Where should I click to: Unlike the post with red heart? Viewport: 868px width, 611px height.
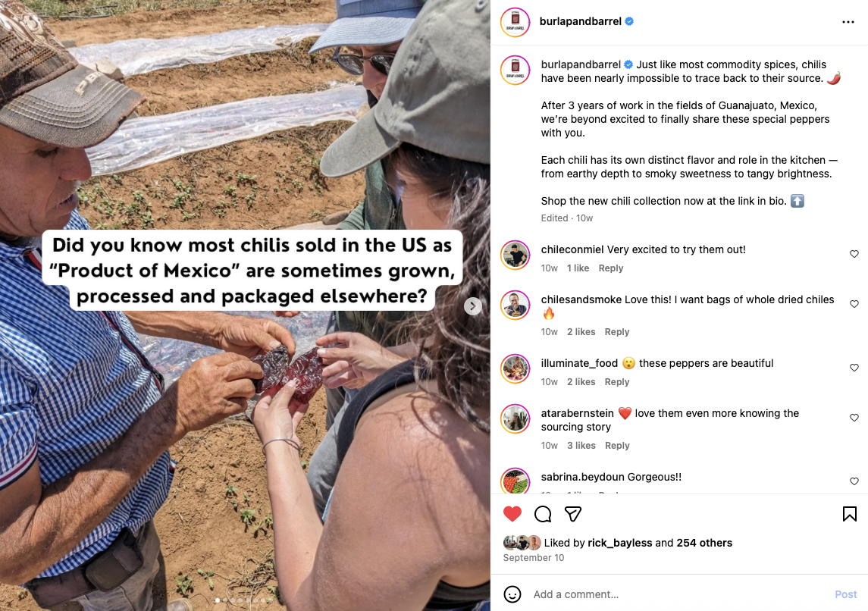pyautogui.click(x=512, y=514)
